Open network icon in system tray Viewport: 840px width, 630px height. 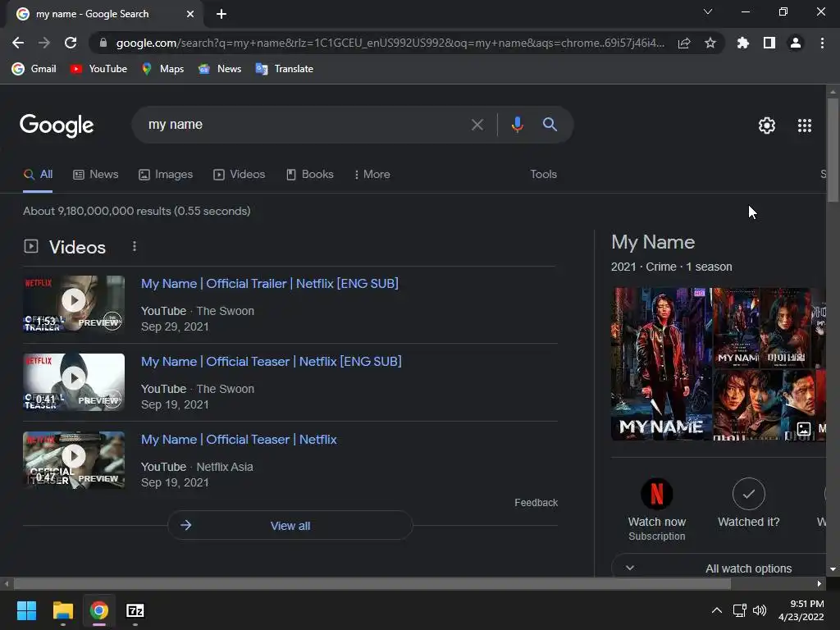[x=740, y=610]
